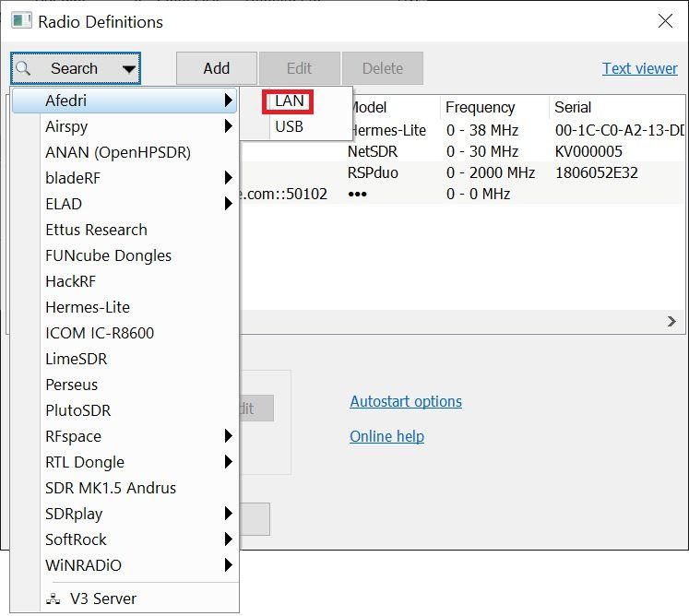Choose ANAN (OpenHPSDR) menu entry
This screenshot has width=689, height=616.
[x=125, y=152]
